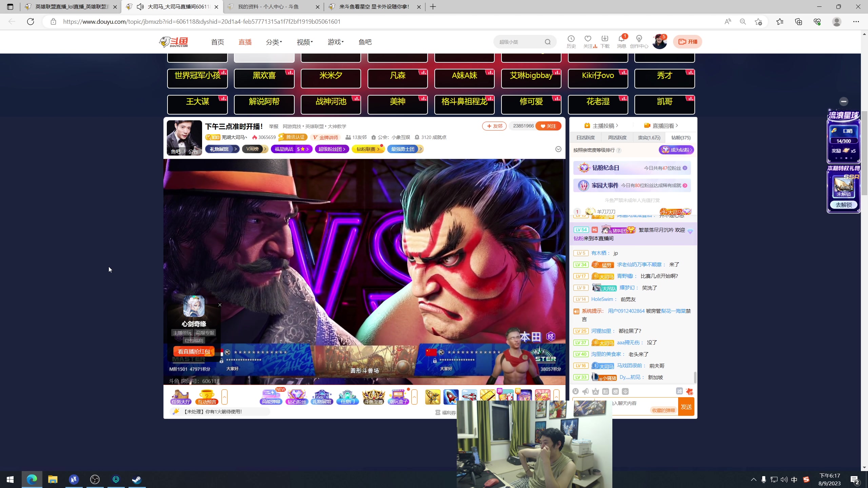868x488 pixels.
Task: Open the 礼物展馆 tag under streamer name
Action: (222, 149)
